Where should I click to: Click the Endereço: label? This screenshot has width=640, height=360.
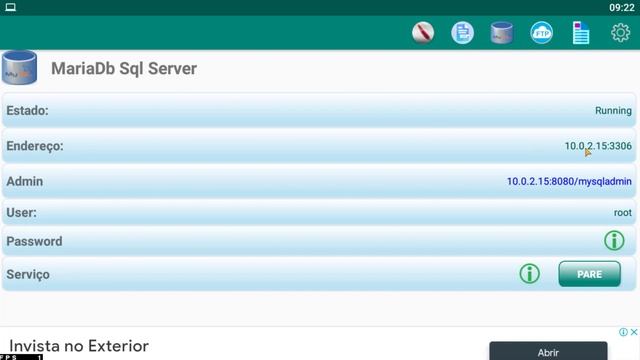click(35, 146)
